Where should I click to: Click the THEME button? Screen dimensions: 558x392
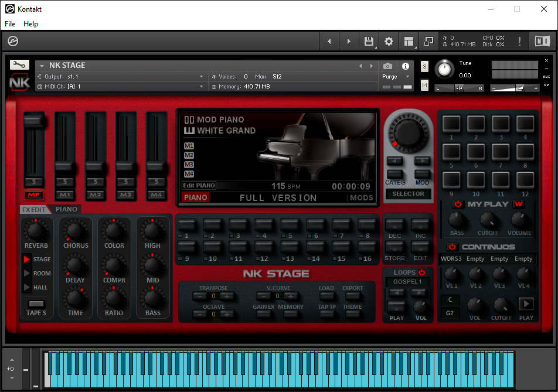(352, 314)
